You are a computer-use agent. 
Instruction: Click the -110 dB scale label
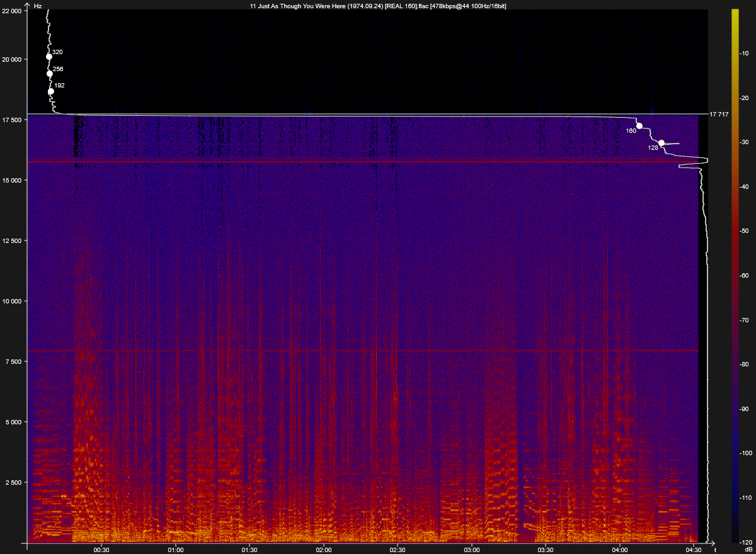747,497
